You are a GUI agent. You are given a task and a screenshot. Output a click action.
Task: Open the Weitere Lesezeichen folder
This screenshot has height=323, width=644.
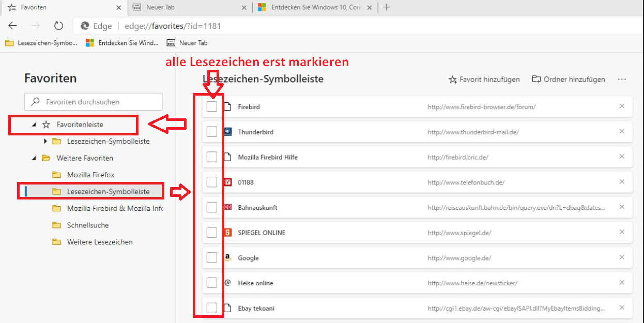pos(100,242)
